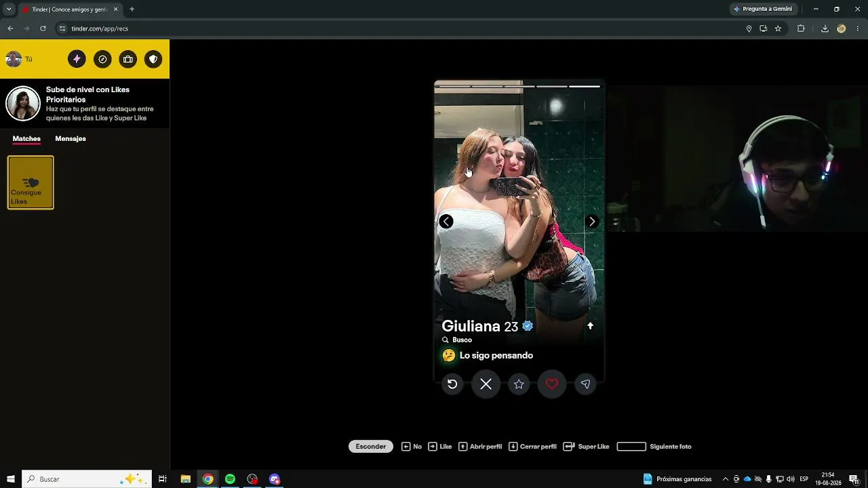Click the 'Cerrar perfil' shortcut hint
Image resolution: width=868 pixels, height=488 pixels.
click(x=532, y=447)
